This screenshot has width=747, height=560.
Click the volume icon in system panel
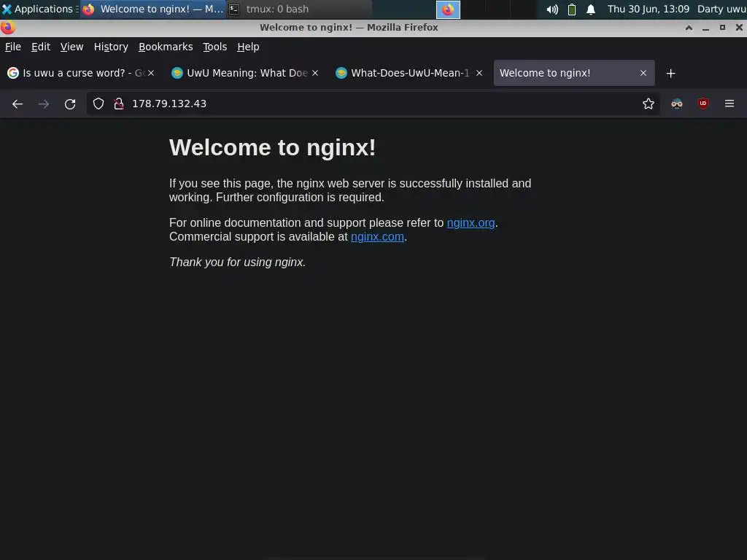click(552, 9)
